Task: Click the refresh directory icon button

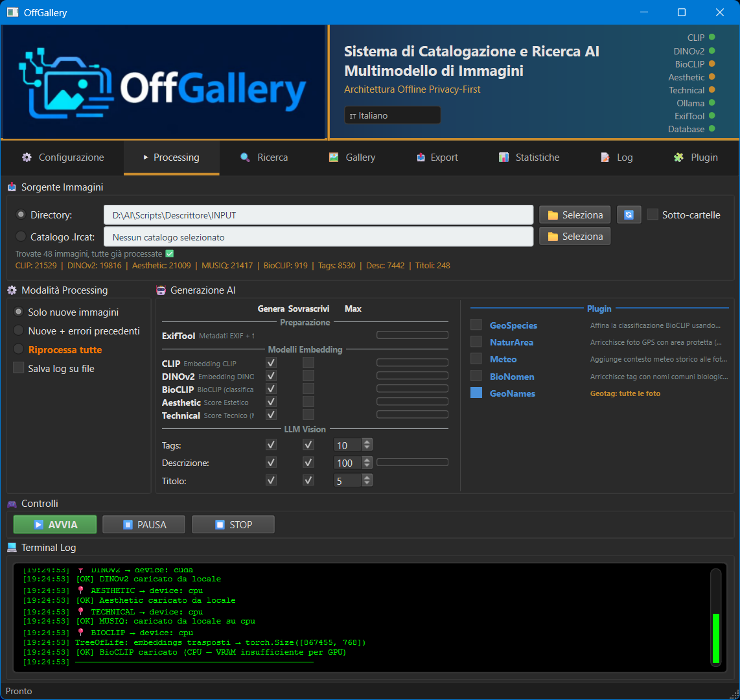Action: [629, 215]
